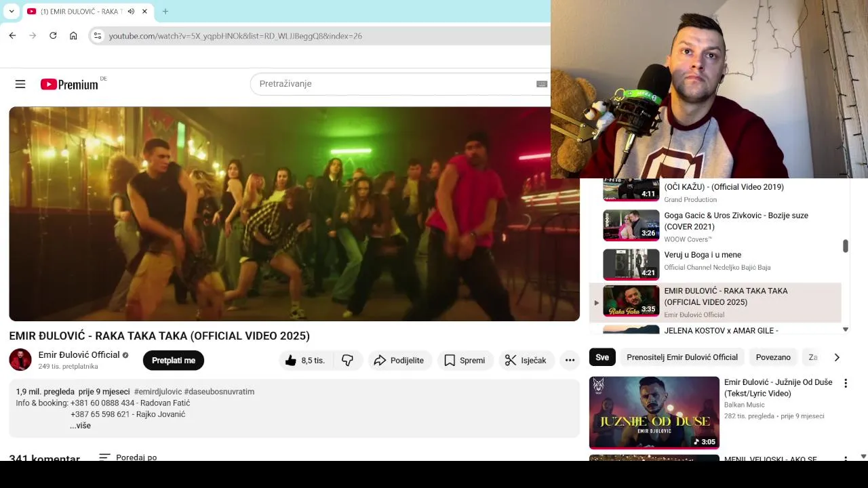
Task: Open Južnije Od Duše video thumbnail
Action: pyautogui.click(x=654, y=413)
